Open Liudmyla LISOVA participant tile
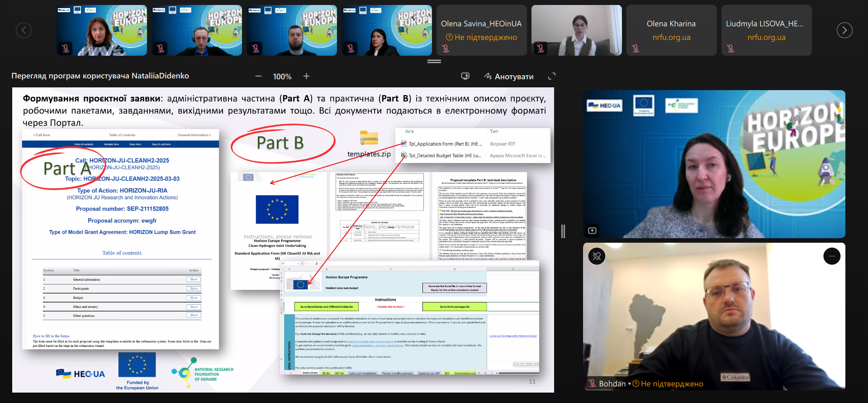Screen dimensions: 868x403 [766, 24]
